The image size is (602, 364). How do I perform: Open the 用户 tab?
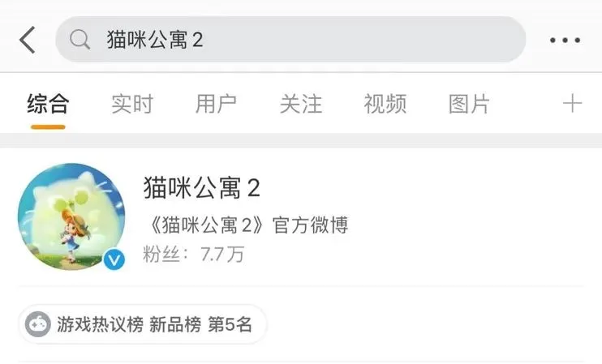[x=216, y=104]
